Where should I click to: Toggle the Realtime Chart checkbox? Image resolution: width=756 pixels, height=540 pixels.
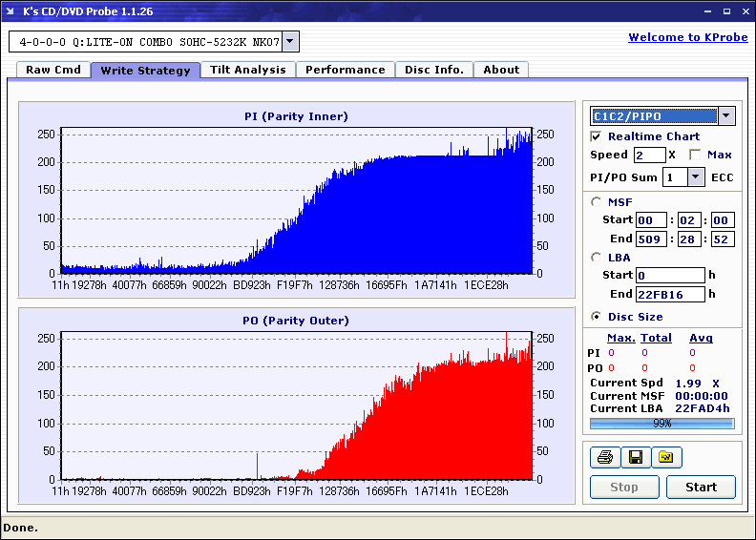coord(596,136)
